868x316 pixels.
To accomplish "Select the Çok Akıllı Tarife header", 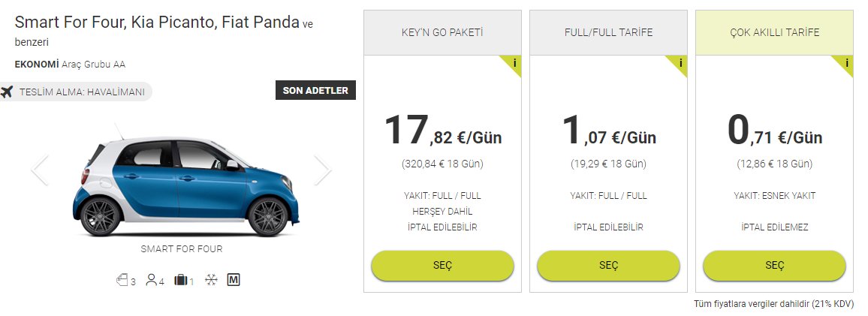I will coord(774,32).
